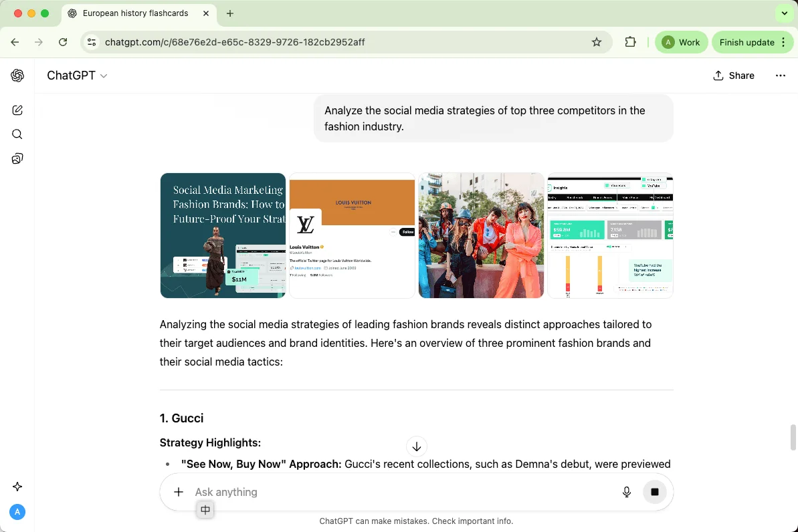Open a new browser tab

pos(230,13)
